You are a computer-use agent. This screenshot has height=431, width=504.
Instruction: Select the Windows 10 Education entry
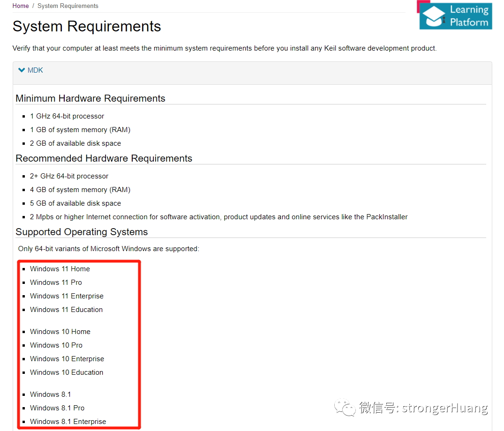coord(67,372)
